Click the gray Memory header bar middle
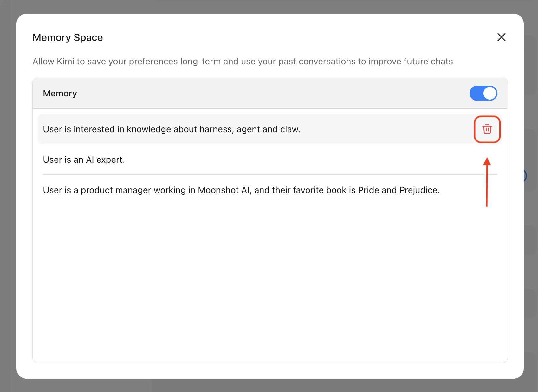The width and height of the screenshot is (538, 392). (269, 93)
